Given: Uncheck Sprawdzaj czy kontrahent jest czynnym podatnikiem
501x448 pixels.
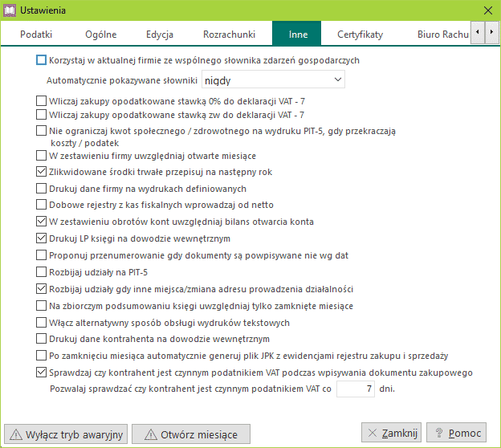Looking at the screenshot, I should pos(41,373).
